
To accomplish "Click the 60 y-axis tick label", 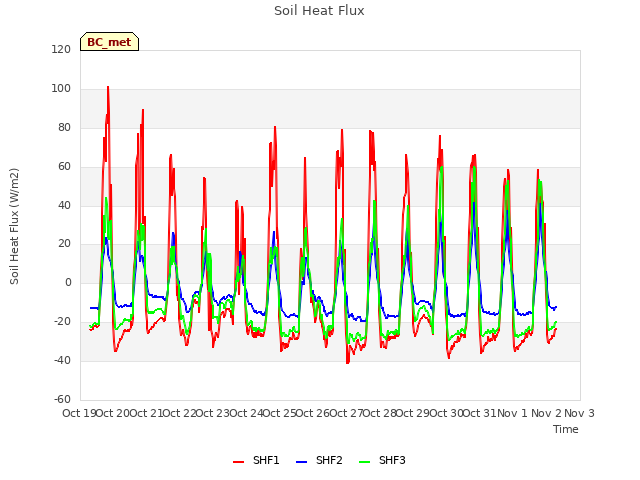I will [64, 167].
